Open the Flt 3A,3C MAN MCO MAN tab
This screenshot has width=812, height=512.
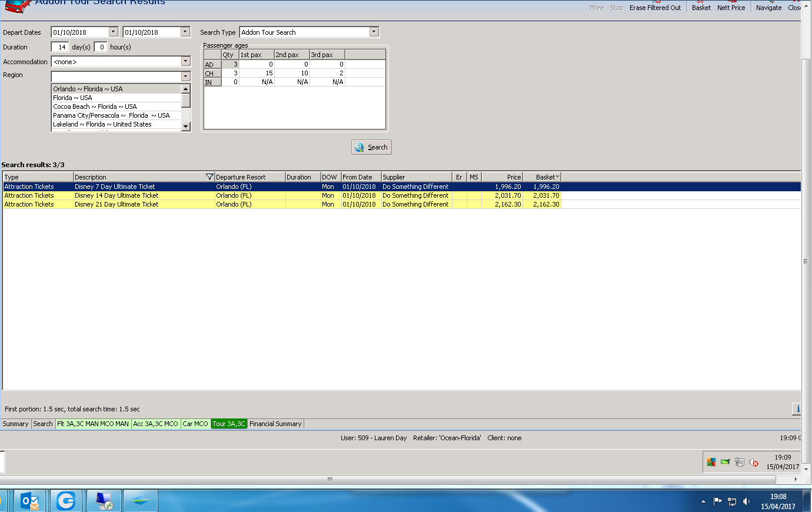(x=93, y=424)
